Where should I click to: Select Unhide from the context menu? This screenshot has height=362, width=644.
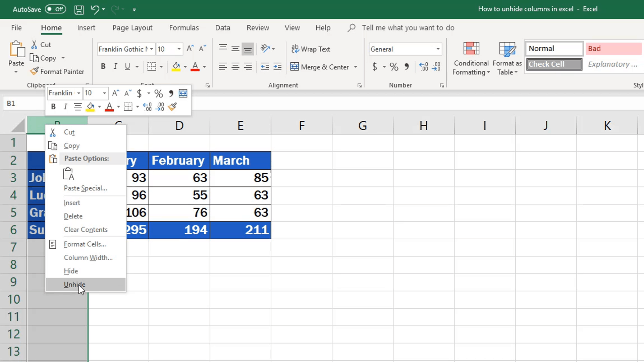click(74, 285)
